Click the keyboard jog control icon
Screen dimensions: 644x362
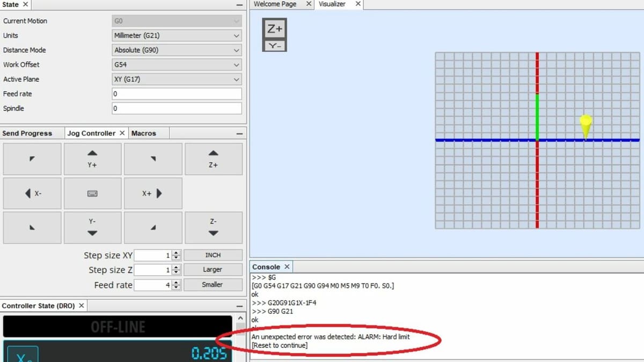(92, 194)
